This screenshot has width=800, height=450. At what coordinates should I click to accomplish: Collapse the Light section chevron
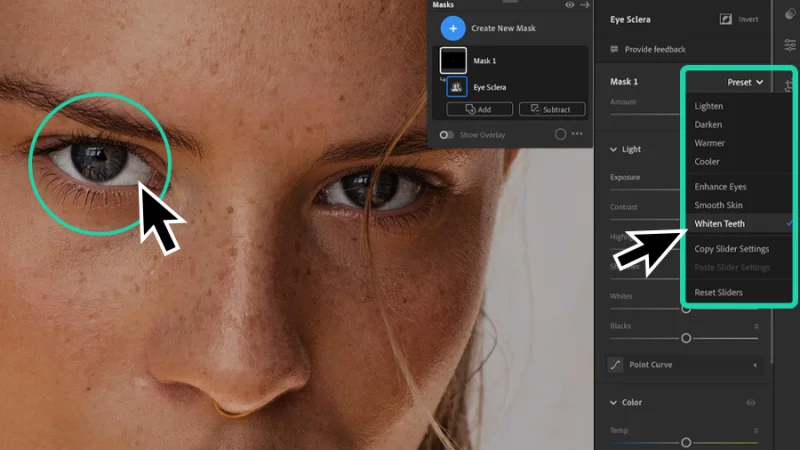(x=613, y=149)
